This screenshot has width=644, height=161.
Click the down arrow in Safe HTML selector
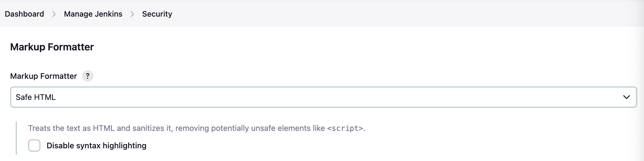click(626, 97)
